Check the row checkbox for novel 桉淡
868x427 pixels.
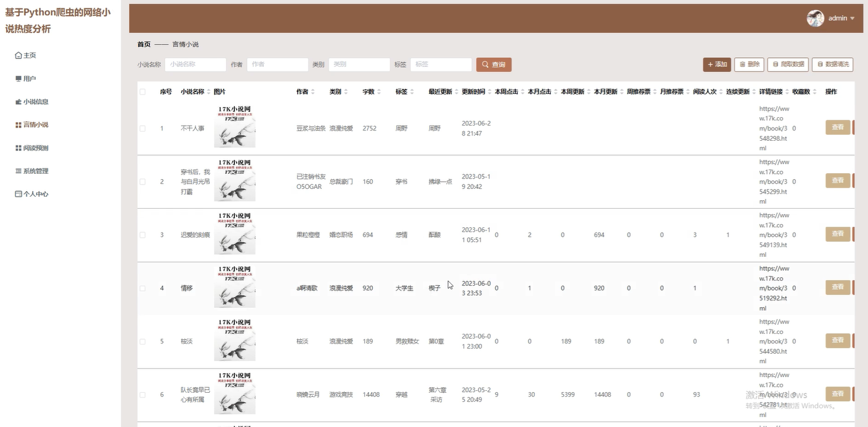(x=142, y=342)
